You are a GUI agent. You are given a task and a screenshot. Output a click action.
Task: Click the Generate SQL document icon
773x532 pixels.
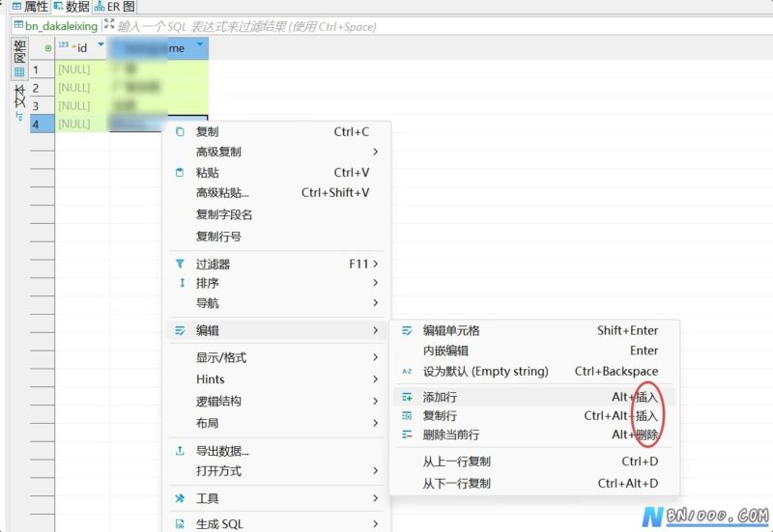pos(180,524)
